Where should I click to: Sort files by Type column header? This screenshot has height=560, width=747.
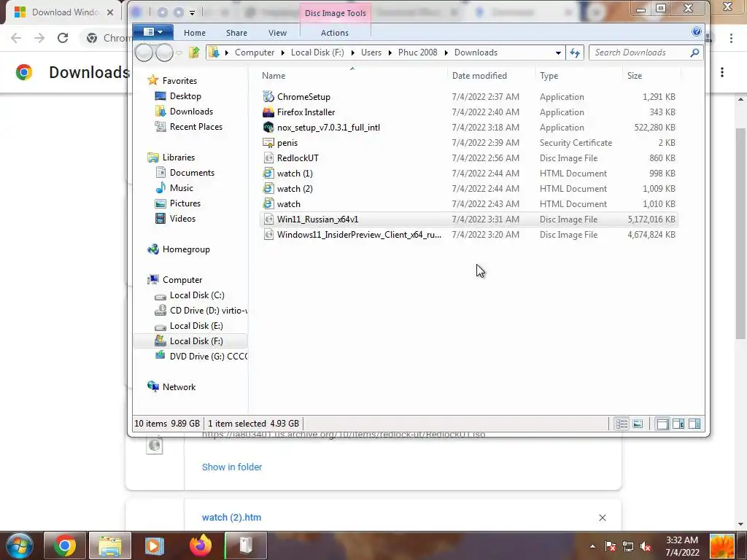[x=549, y=76]
